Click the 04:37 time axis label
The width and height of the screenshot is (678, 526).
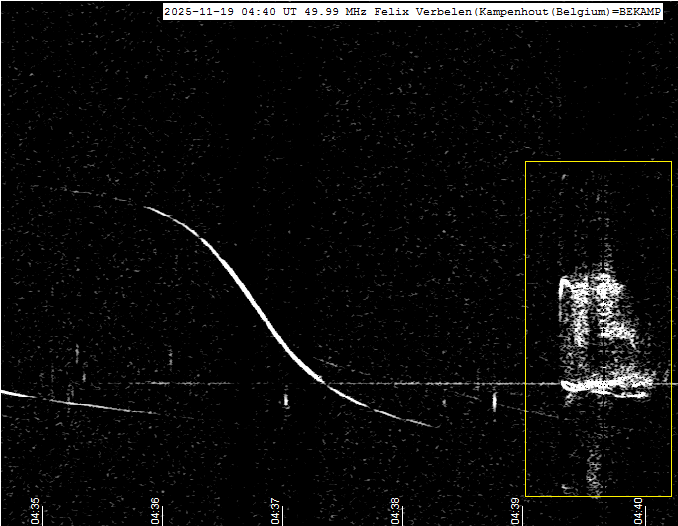click(276, 510)
